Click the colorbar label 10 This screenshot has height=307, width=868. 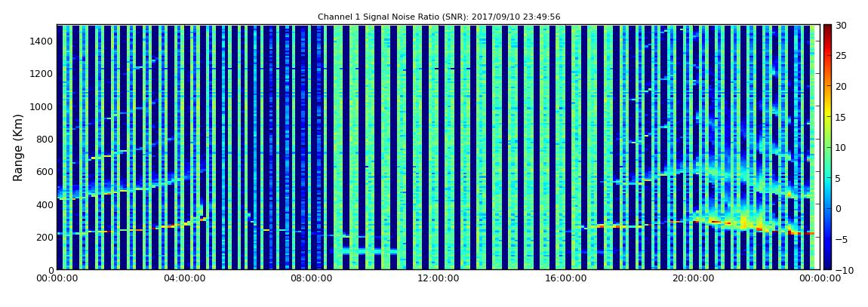click(842, 147)
